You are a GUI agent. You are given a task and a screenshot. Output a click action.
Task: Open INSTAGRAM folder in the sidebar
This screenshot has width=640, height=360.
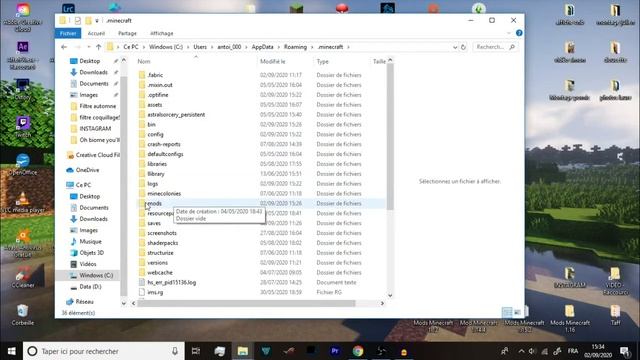click(x=95, y=129)
